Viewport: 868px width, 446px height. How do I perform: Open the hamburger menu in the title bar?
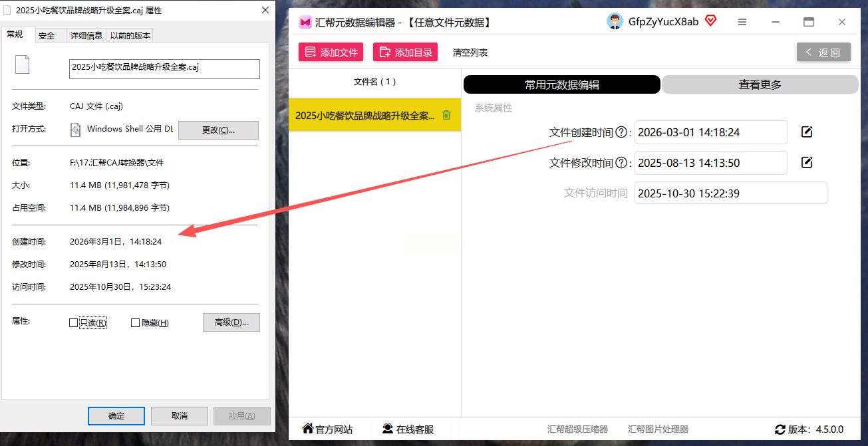pyautogui.click(x=742, y=22)
